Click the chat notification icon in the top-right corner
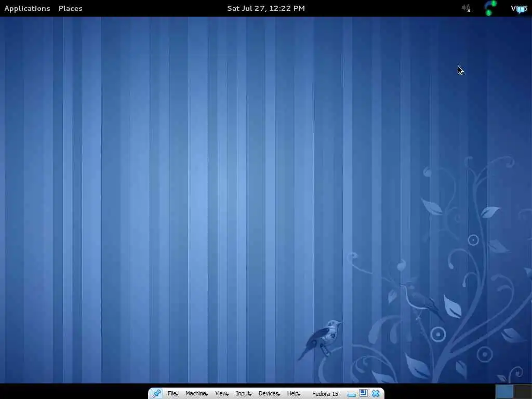The width and height of the screenshot is (532, 399). 521,9
